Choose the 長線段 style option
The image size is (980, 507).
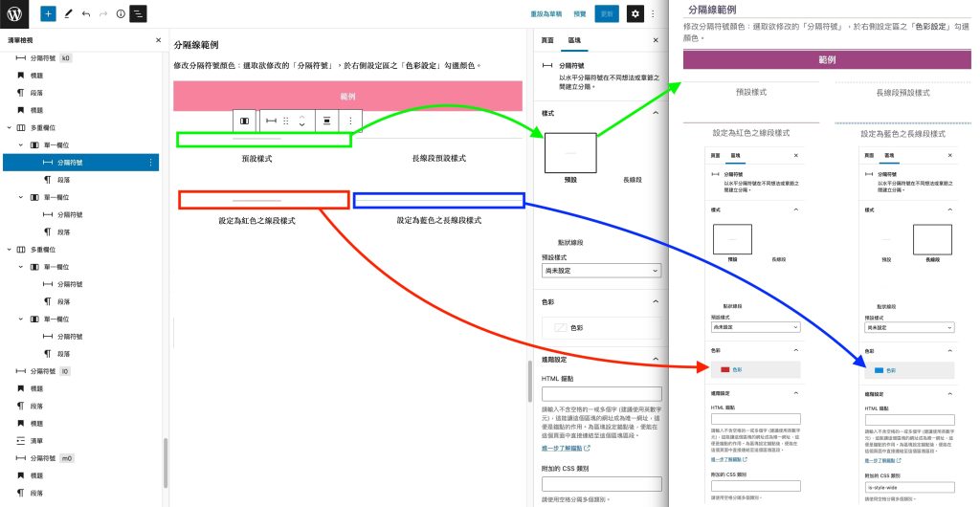point(632,180)
